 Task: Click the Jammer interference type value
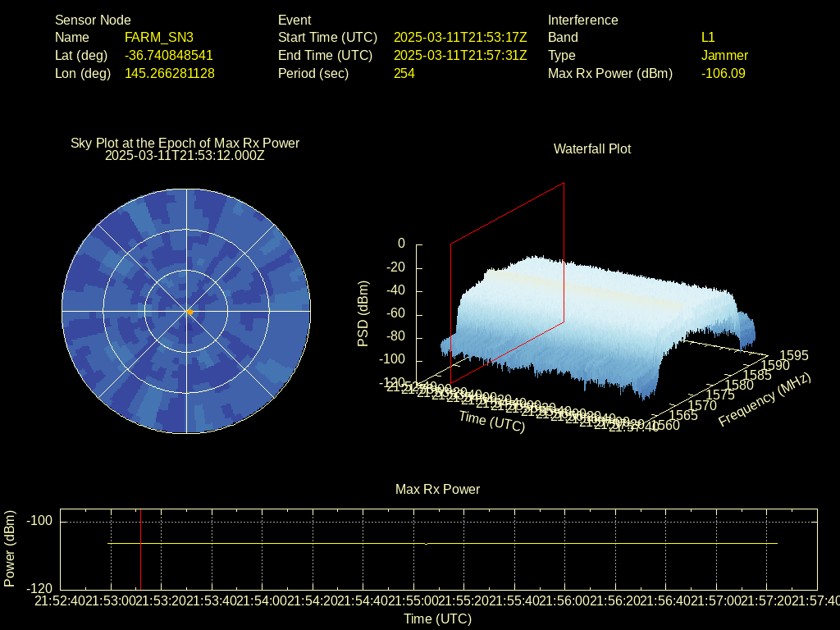click(724, 56)
